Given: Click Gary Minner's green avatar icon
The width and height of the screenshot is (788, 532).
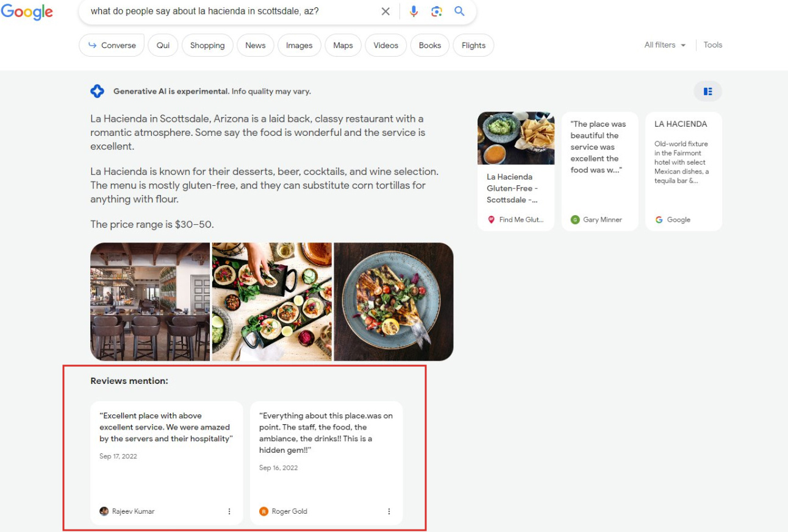Looking at the screenshot, I should (x=575, y=220).
